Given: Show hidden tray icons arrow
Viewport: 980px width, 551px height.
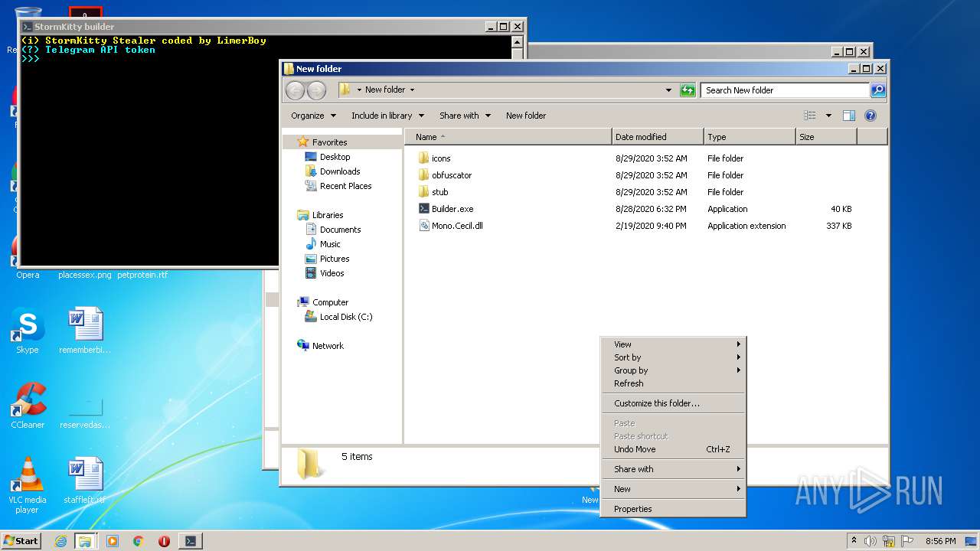Looking at the screenshot, I should tap(854, 541).
